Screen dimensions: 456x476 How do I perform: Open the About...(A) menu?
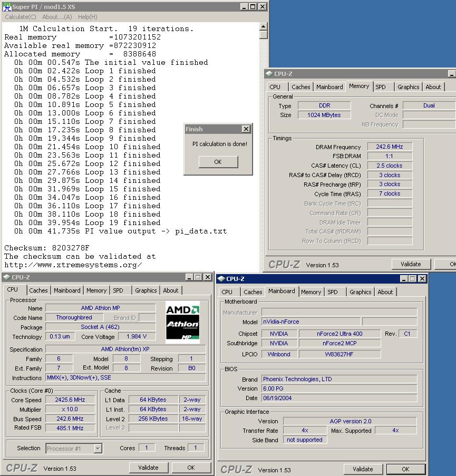coord(57,17)
